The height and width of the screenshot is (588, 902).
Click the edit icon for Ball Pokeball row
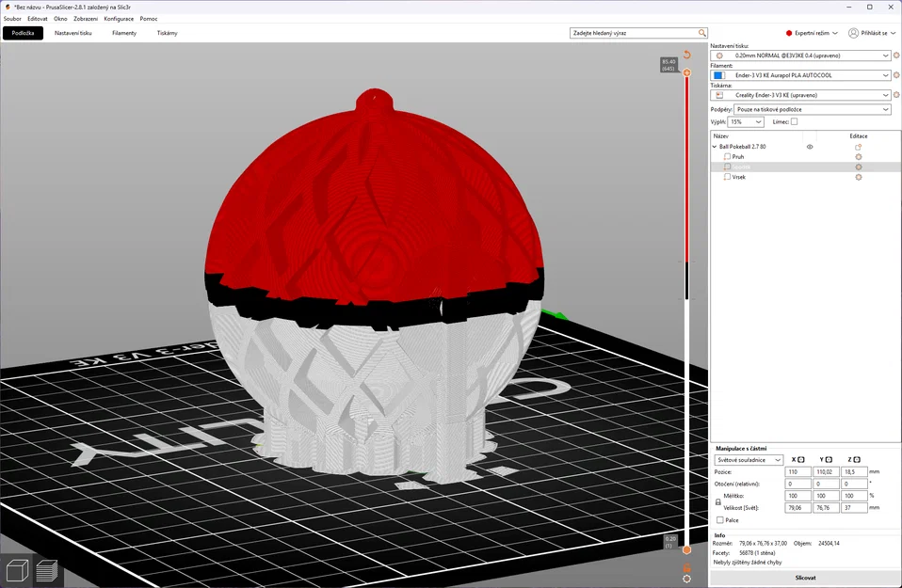[859, 147]
